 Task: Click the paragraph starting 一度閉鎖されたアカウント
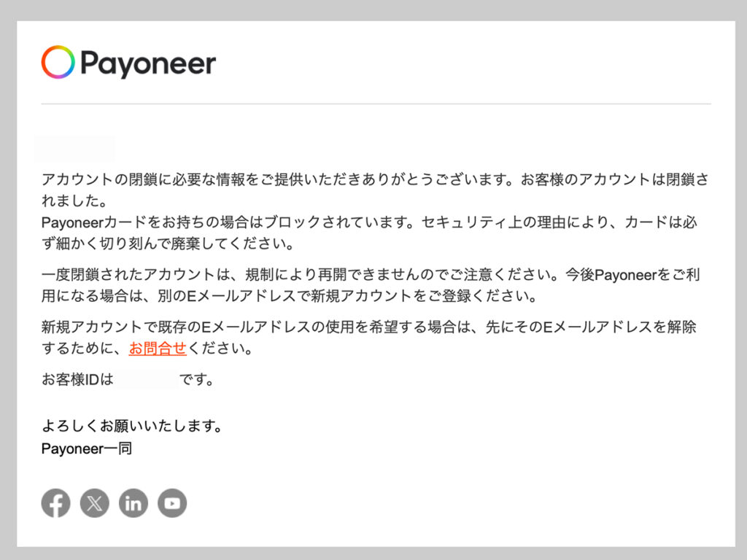[x=370, y=285]
